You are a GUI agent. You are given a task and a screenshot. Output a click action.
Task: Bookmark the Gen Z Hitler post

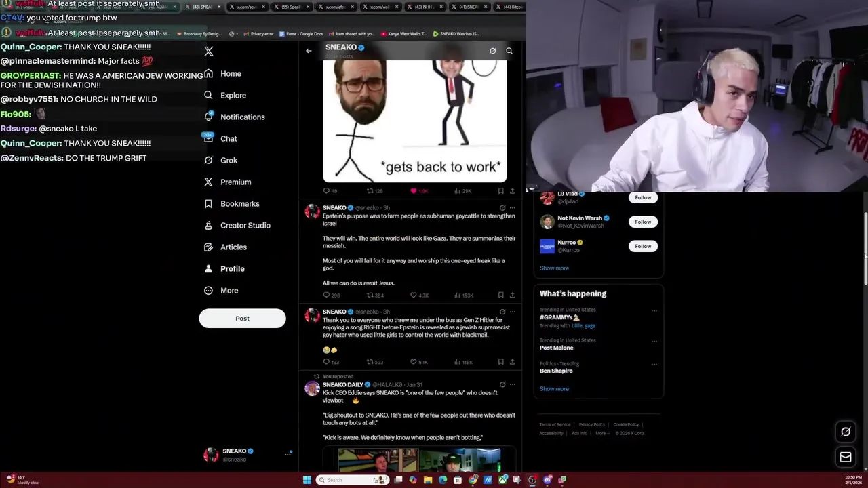[500, 362]
